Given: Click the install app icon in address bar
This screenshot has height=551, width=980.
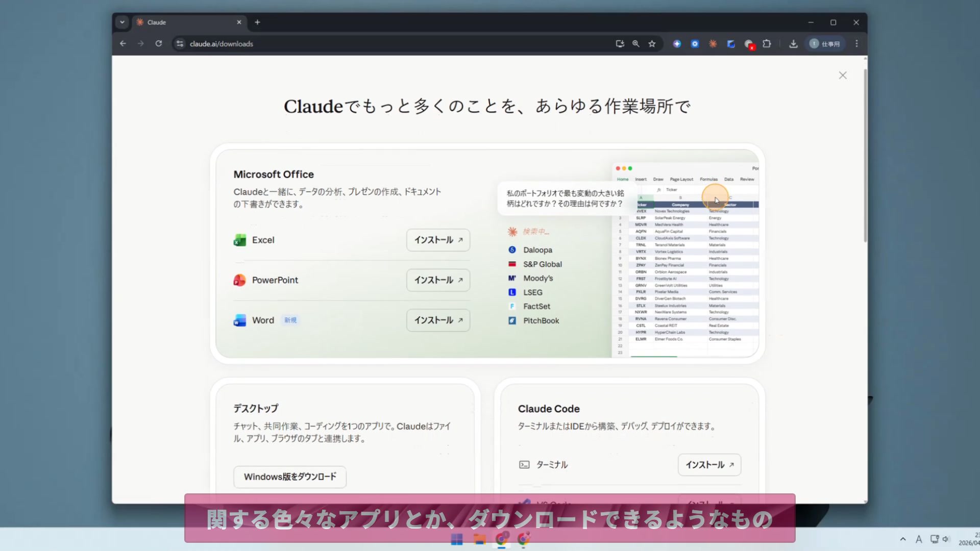Looking at the screenshot, I should [620, 44].
